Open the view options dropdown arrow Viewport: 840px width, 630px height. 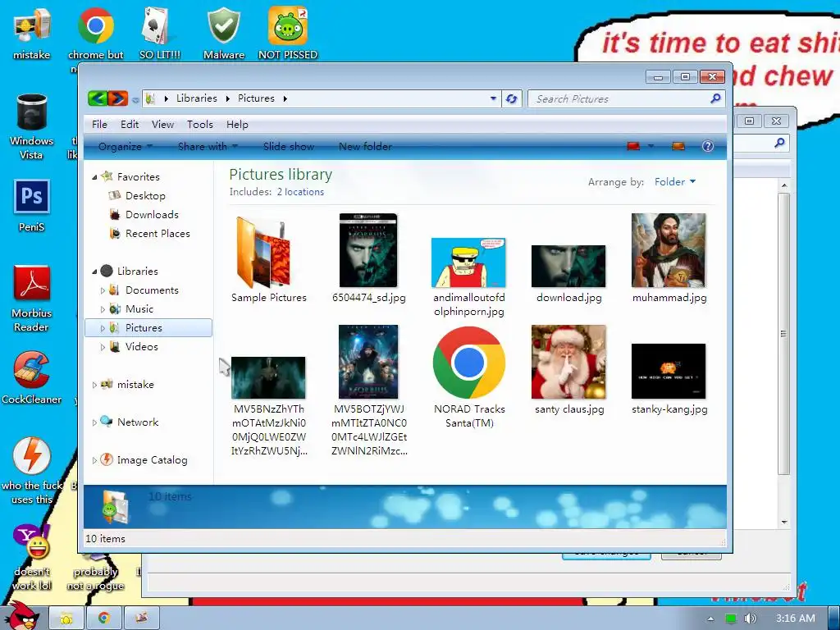tap(651, 146)
